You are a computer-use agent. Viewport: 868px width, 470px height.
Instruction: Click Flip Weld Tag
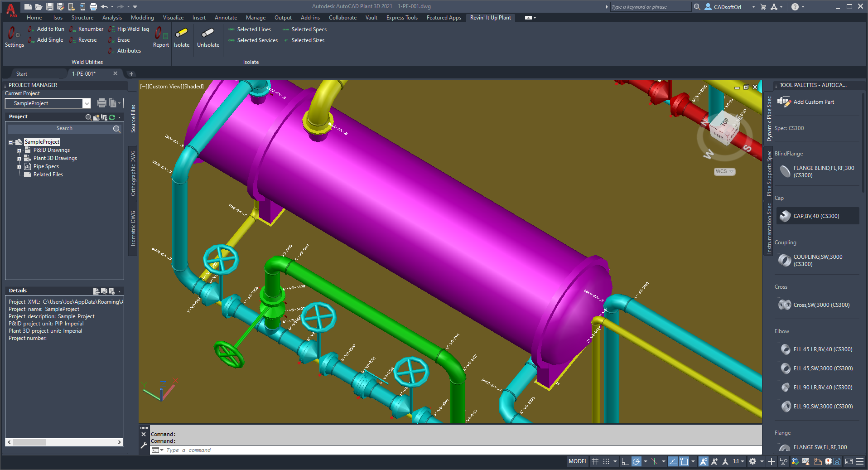tap(129, 29)
